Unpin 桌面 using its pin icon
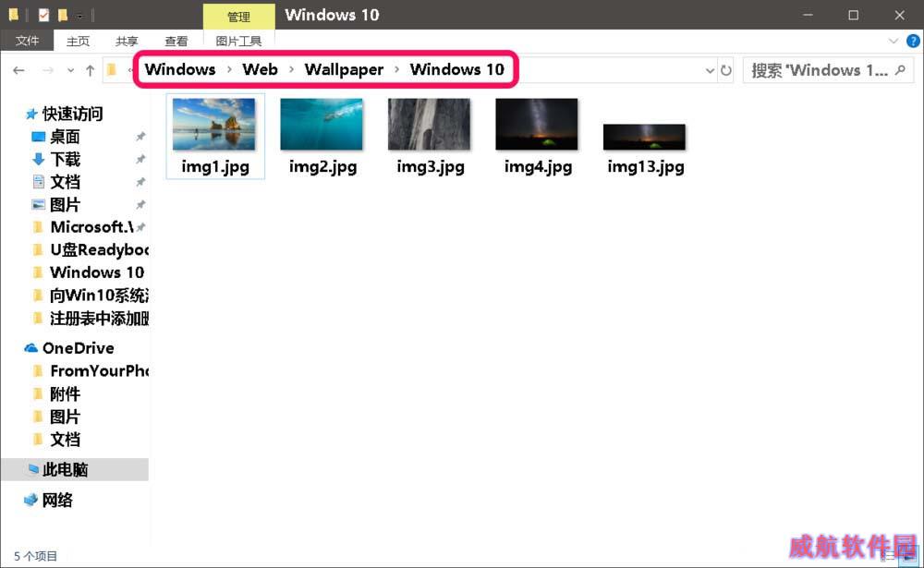Viewport: 924px width, 568px height. 140,137
